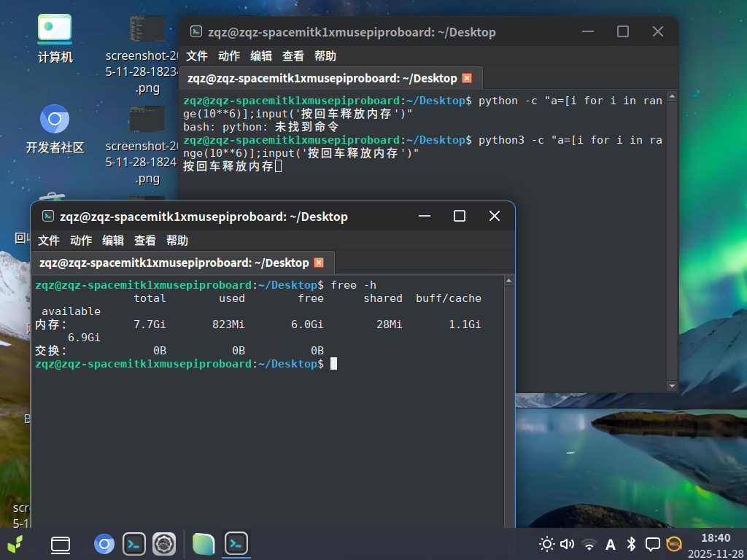Click 'bash: python: 未找到命令' error line
This screenshot has width=747, height=560.
(260, 127)
